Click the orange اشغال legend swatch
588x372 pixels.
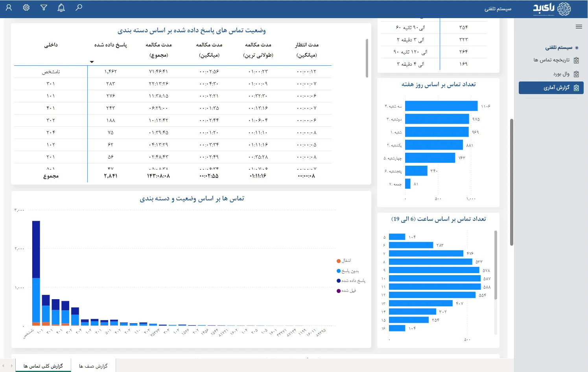click(x=339, y=261)
